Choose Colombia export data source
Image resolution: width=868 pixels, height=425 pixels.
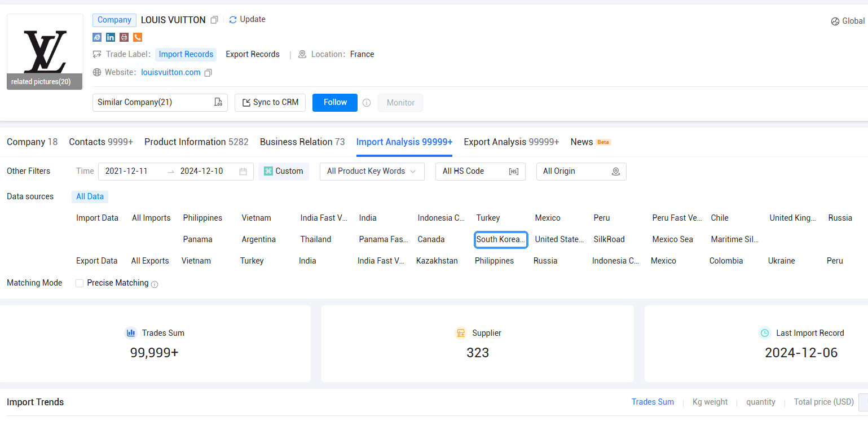coord(726,261)
